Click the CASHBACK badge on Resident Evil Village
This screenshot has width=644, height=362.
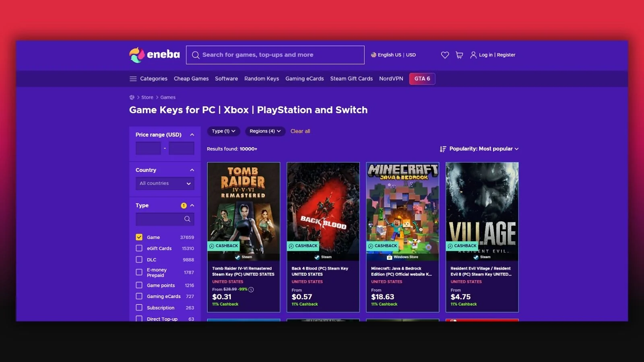[462, 246]
